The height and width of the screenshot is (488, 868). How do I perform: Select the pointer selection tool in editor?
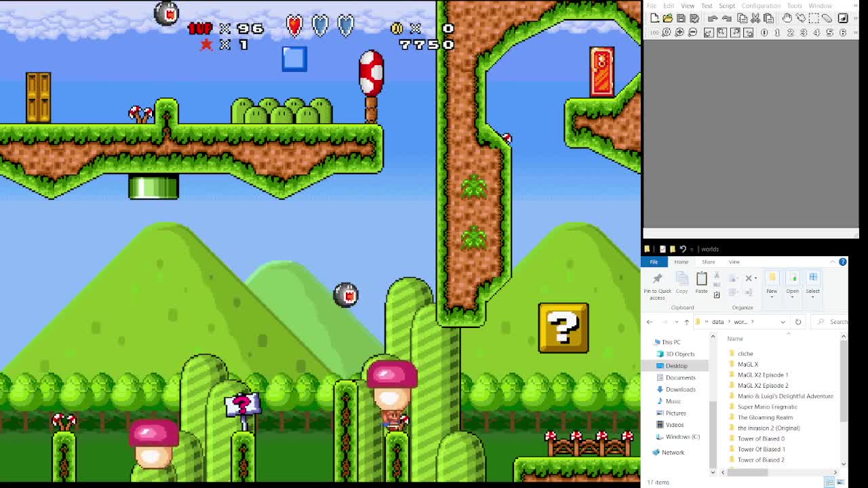click(801, 18)
